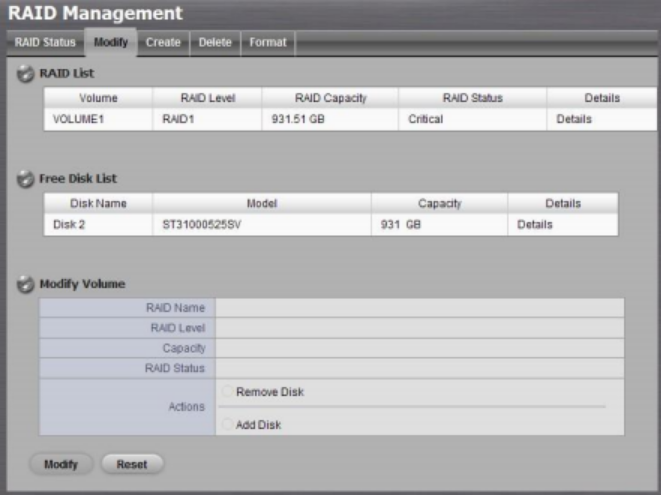
Task: Click the RAID Level field in Modify Volume
Action: (419, 328)
